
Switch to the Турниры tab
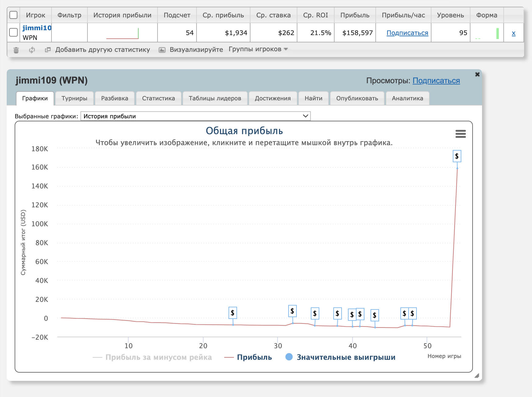74,98
